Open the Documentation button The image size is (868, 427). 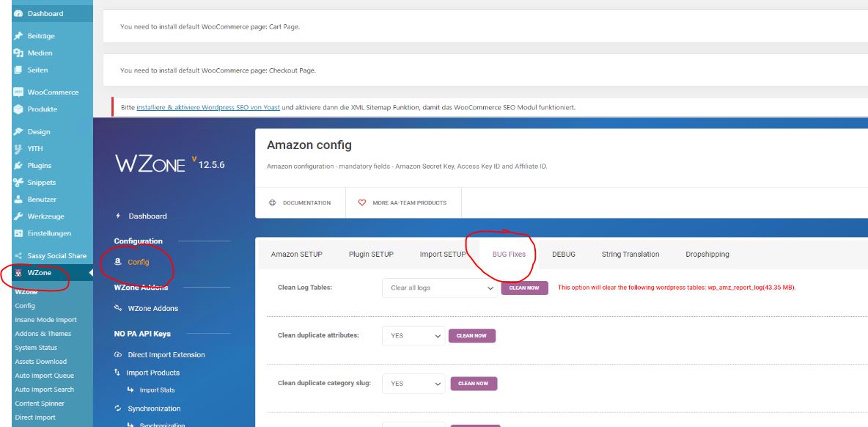[301, 202]
